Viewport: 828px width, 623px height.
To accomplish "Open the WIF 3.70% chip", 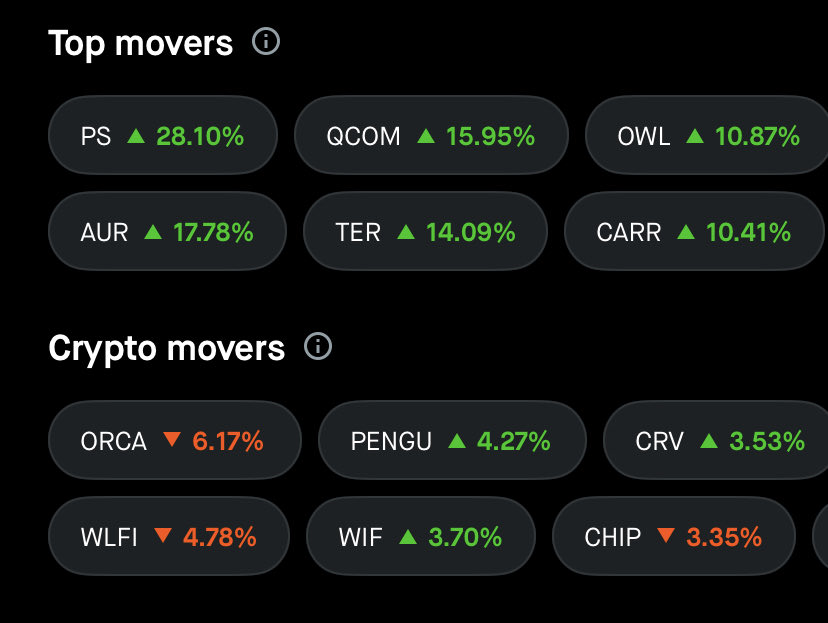I will [421, 536].
